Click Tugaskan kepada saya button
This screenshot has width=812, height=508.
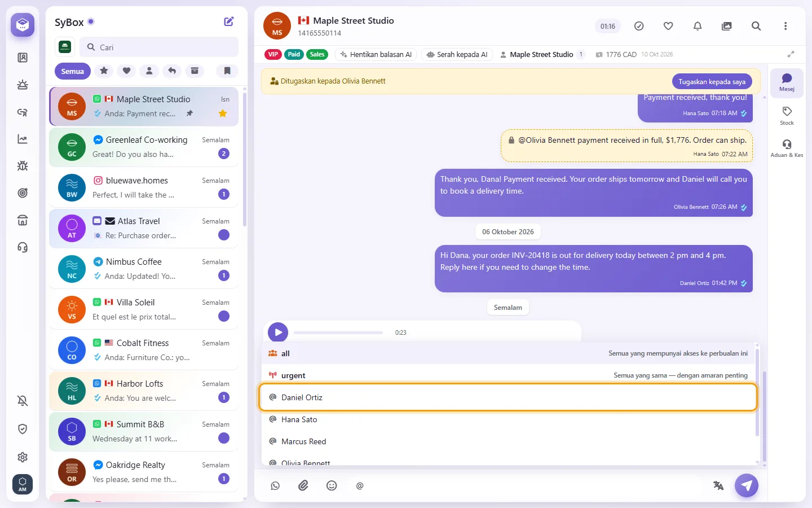point(712,81)
